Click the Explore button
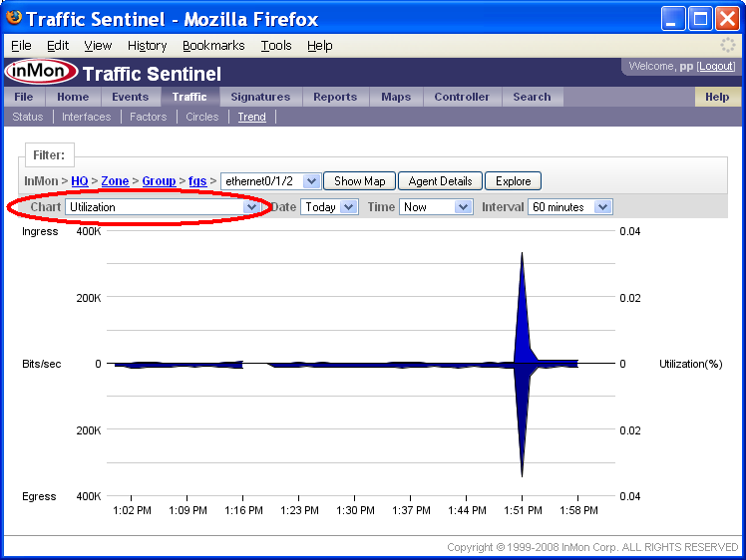The image size is (746, 560). (514, 181)
